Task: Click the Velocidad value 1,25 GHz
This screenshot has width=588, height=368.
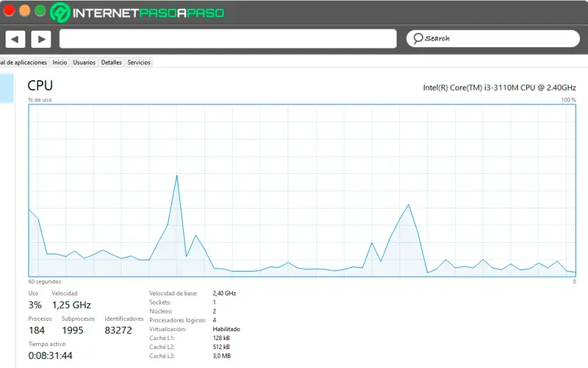Action: 71,305
